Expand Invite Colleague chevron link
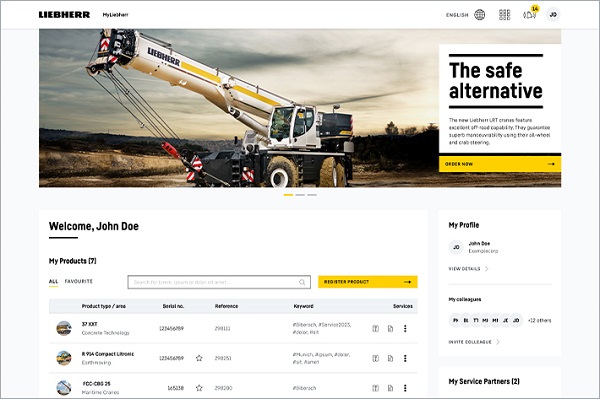Screen dimensions: 600x399 pos(498,342)
